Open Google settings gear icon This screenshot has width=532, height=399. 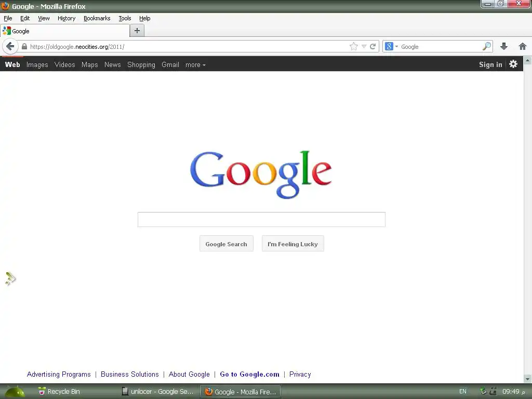(x=513, y=64)
